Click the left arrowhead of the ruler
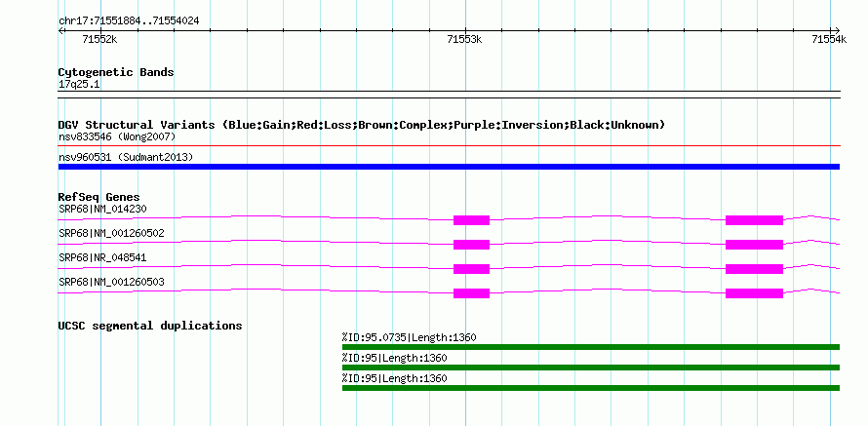868x426 pixels. point(60,30)
